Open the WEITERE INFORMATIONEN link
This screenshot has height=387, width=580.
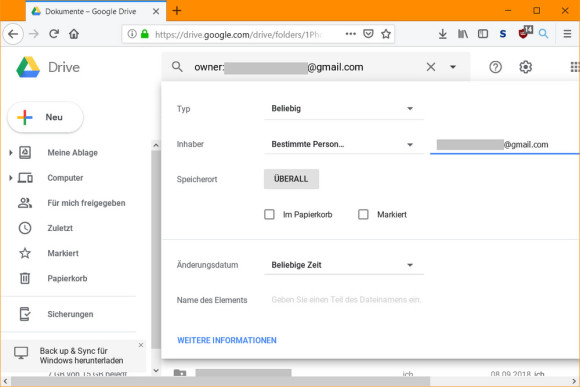click(227, 340)
